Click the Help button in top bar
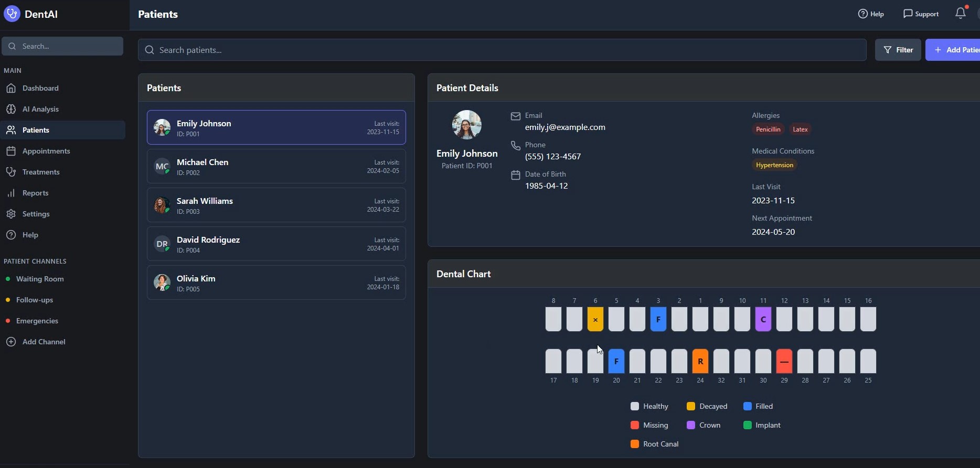The width and height of the screenshot is (980, 468). 871,14
